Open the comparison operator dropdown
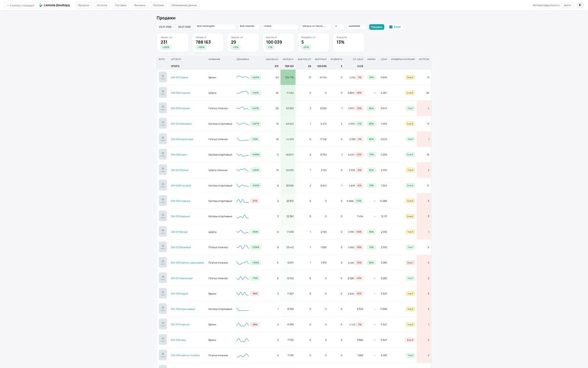588x368 pixels. point(339,27)
